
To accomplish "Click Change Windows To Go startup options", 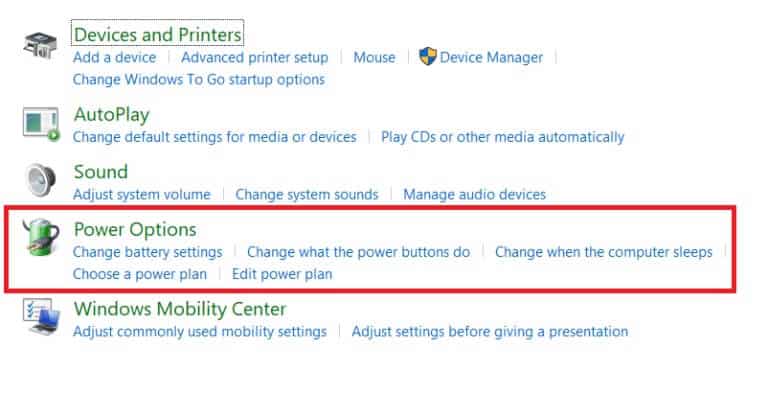I will pos(199,79).
